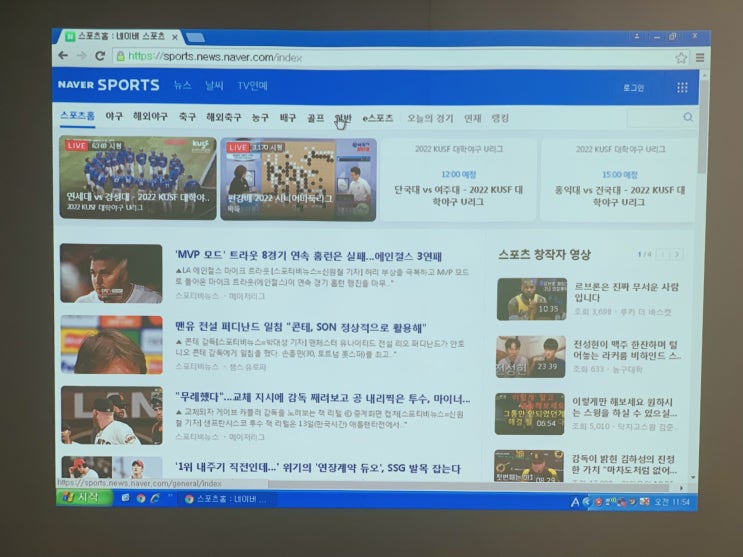
Task: Click the TV연예 link in header
Action: pos(253,86)
